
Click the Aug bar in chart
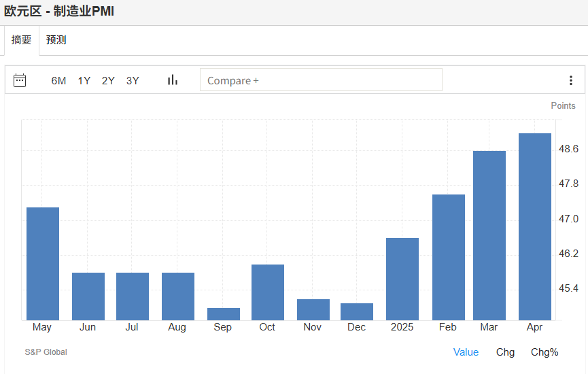pyautogui.click(x=177, y=296)
